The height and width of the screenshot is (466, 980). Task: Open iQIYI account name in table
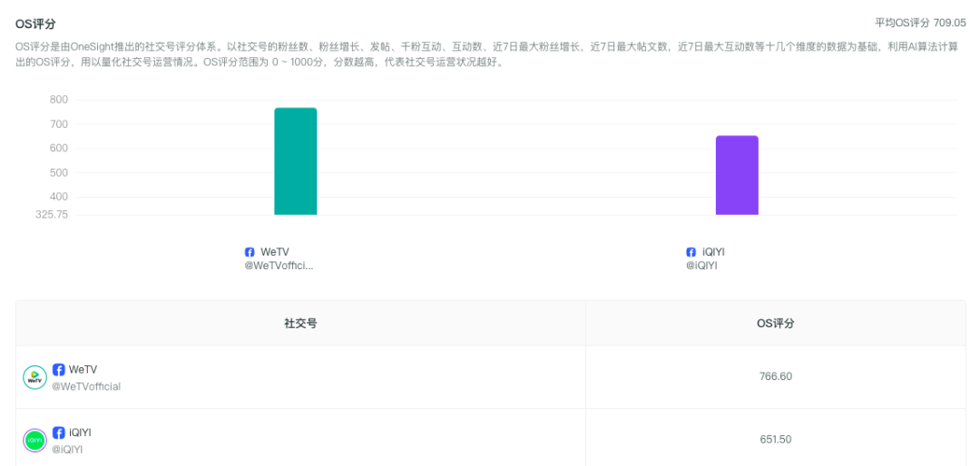click(80, 432)
